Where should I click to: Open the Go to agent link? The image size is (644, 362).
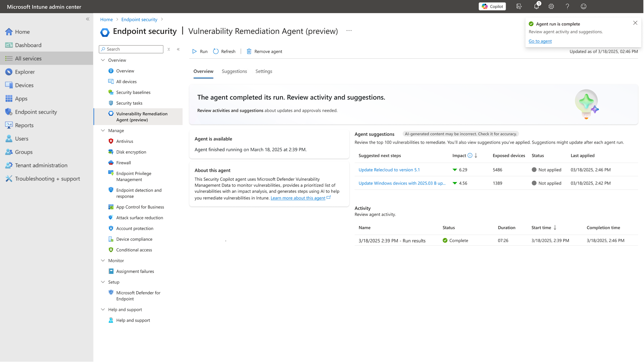[x=540, y=41]
